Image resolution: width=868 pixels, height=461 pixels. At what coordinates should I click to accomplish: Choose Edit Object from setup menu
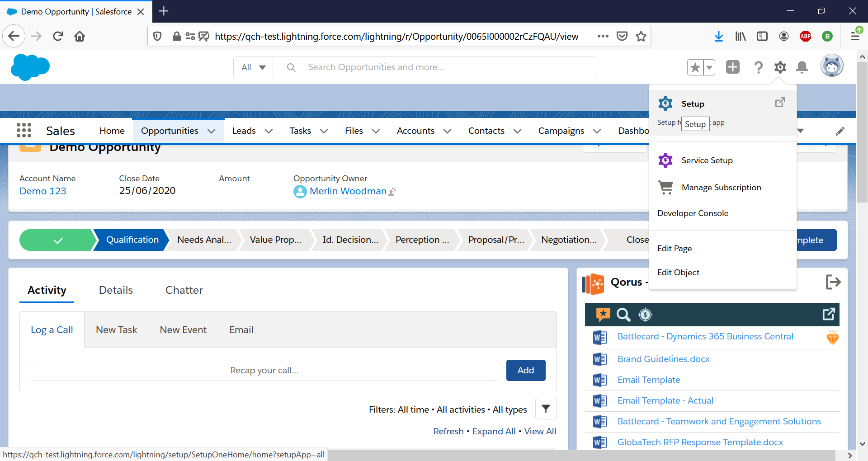tap(678, 272)
